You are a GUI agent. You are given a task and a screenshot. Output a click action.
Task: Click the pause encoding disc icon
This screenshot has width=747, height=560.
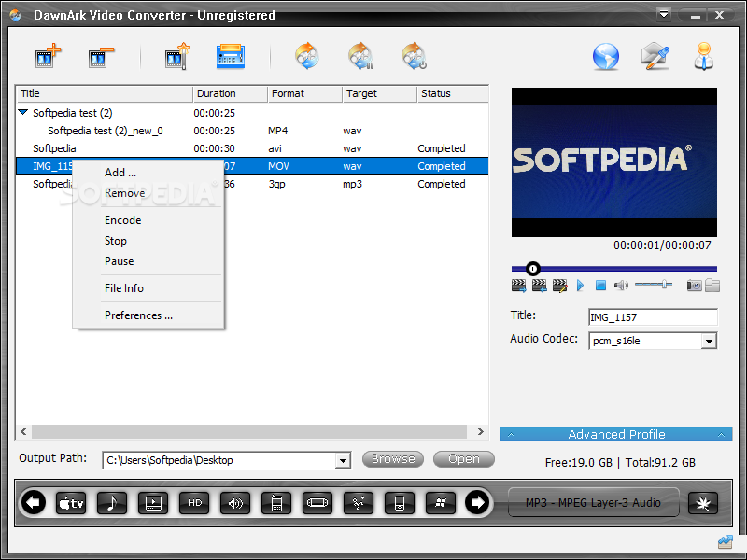point(360,56)
